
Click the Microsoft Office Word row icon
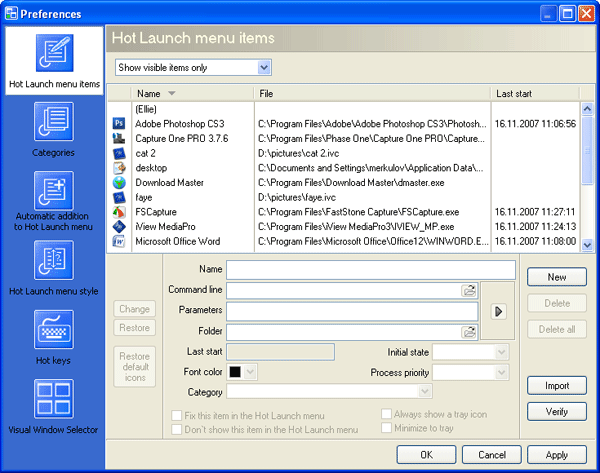coord(119,241)
